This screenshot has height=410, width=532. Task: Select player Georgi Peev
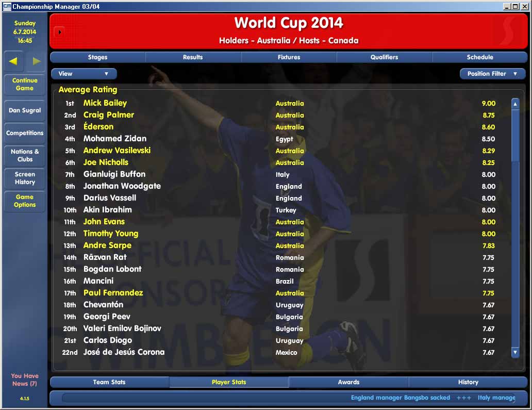coord(107,316)
